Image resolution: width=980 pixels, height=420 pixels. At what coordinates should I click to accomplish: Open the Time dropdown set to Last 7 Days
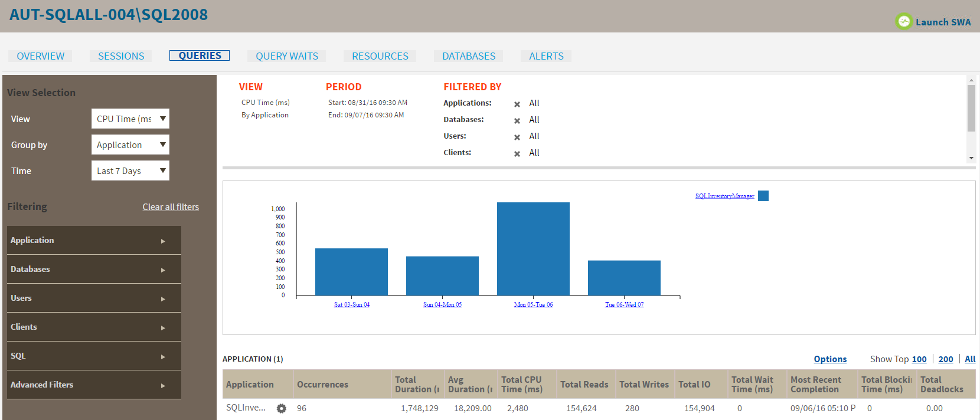130,170
